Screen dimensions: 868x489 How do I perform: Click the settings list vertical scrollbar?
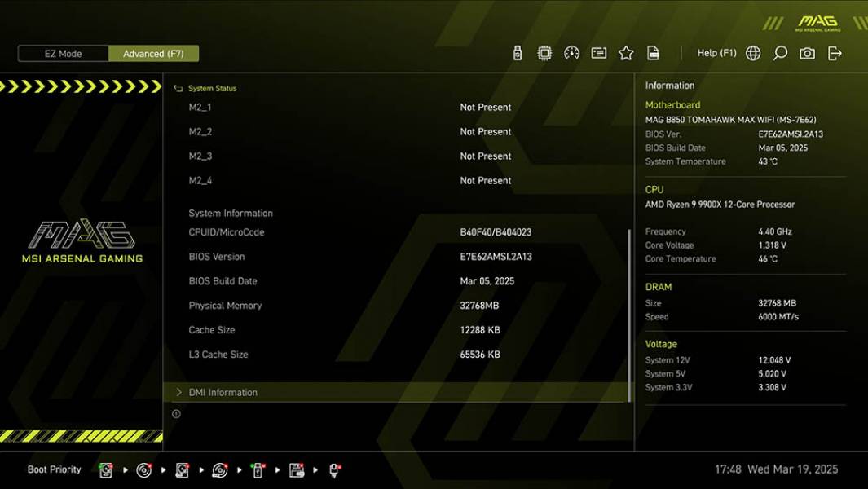pos(629,315)
